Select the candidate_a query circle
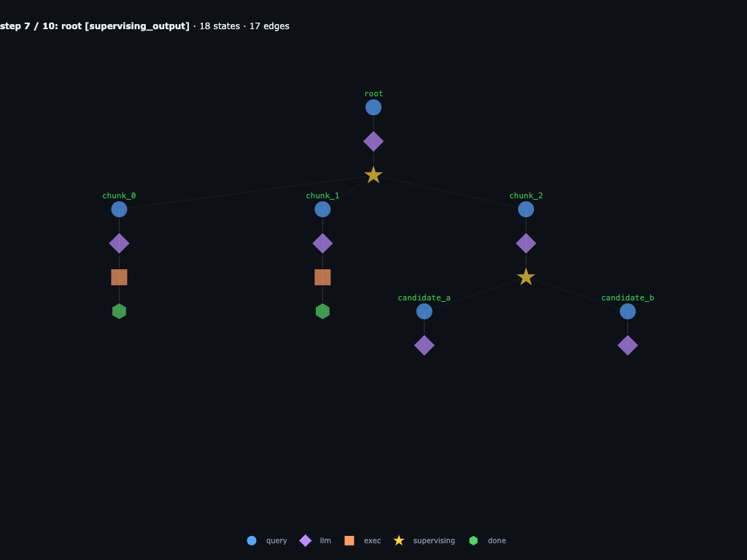This screenshot has height=560, width=747. pos(425,311)
